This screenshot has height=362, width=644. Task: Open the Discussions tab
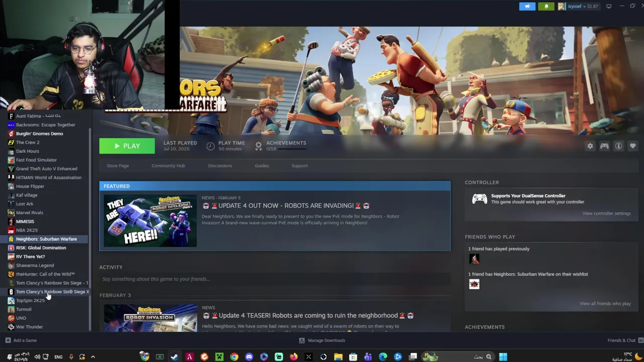tap(220, 165)
